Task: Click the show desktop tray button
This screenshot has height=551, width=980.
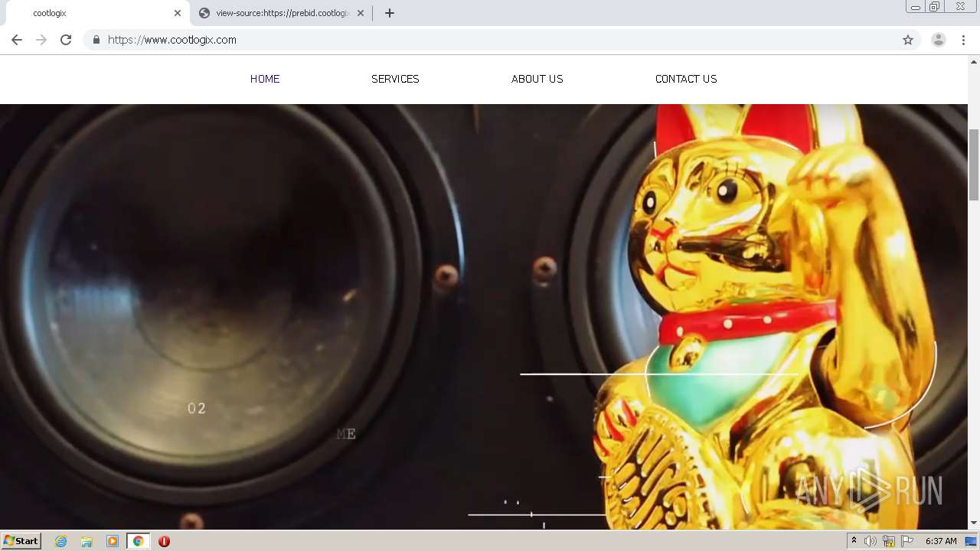Action: [972, 541]
